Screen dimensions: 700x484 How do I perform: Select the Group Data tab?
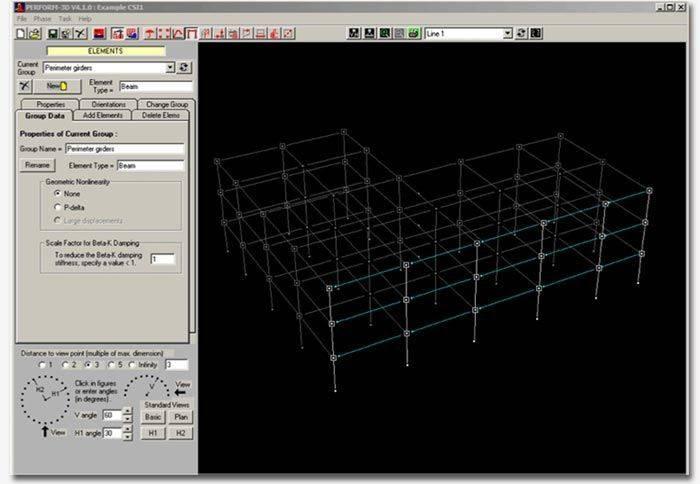(x=45, y=116)
